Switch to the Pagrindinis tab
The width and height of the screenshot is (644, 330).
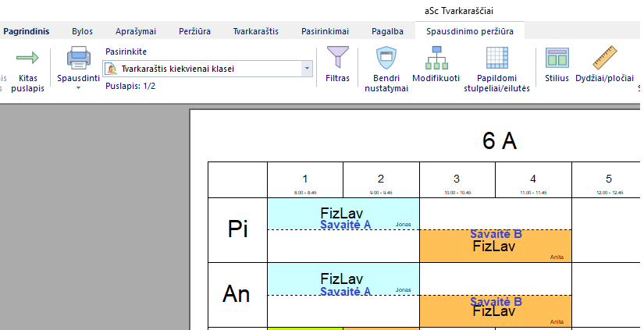[26, 31]
